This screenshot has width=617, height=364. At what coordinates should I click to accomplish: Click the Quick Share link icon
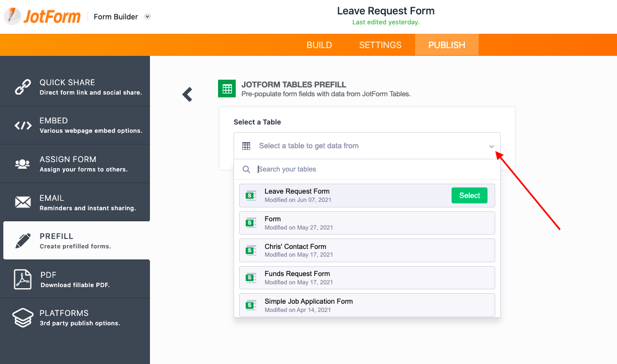pos(23,87)
